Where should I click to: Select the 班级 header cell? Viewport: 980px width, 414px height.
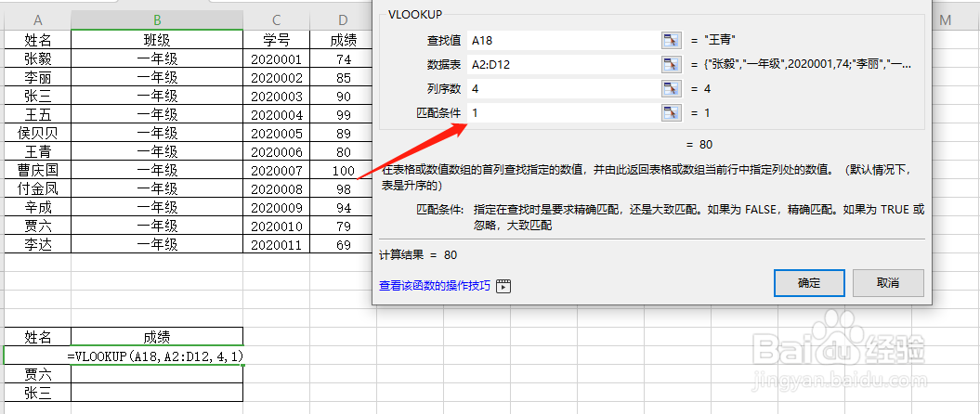click(157, 41)
